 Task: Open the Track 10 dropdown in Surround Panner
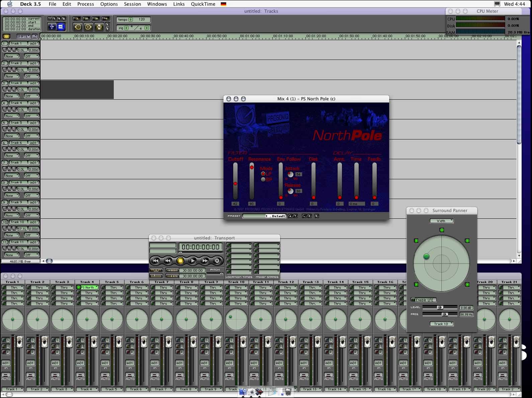pyautogui.click(x=442, y=324)
